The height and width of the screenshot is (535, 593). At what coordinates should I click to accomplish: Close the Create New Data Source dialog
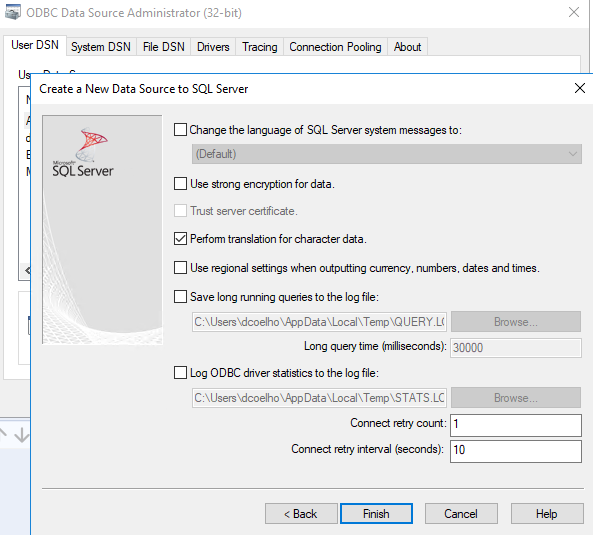[580, 88]
